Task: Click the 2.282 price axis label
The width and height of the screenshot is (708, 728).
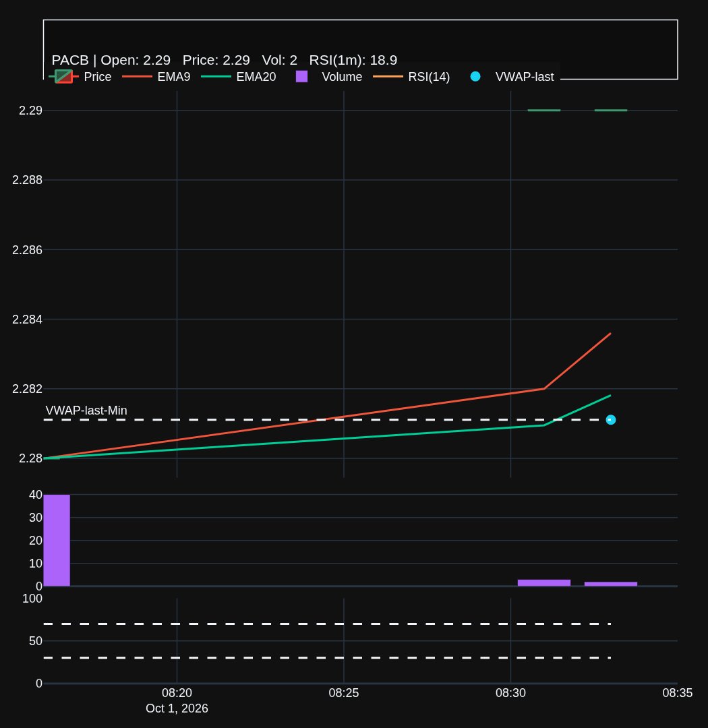Action: tap(28, 389)
